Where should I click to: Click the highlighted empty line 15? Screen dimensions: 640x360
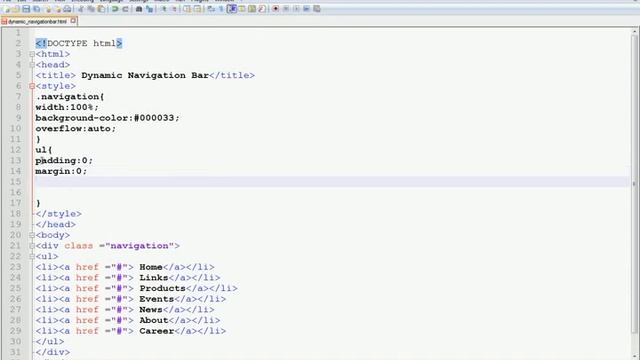331,182
